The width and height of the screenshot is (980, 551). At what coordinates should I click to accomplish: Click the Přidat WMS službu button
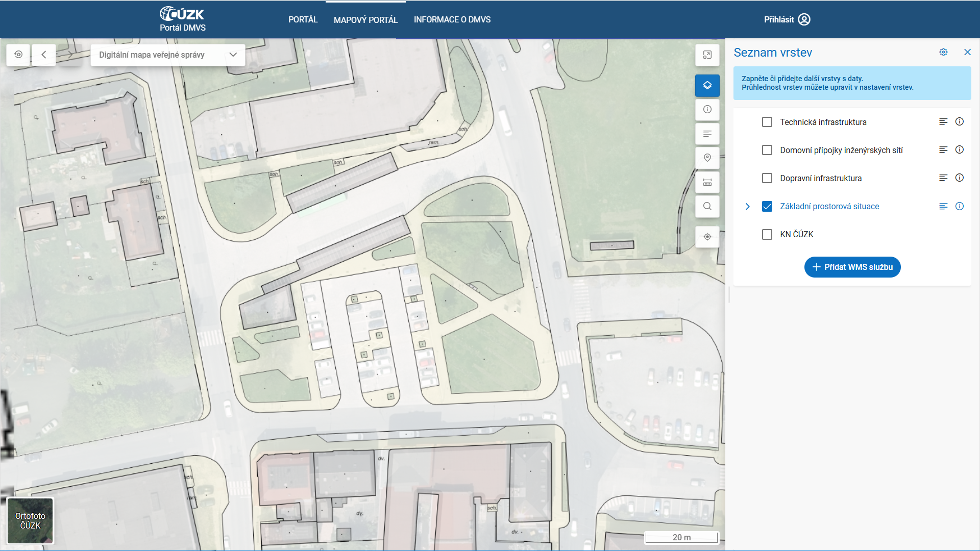click(x=852, y=267)
